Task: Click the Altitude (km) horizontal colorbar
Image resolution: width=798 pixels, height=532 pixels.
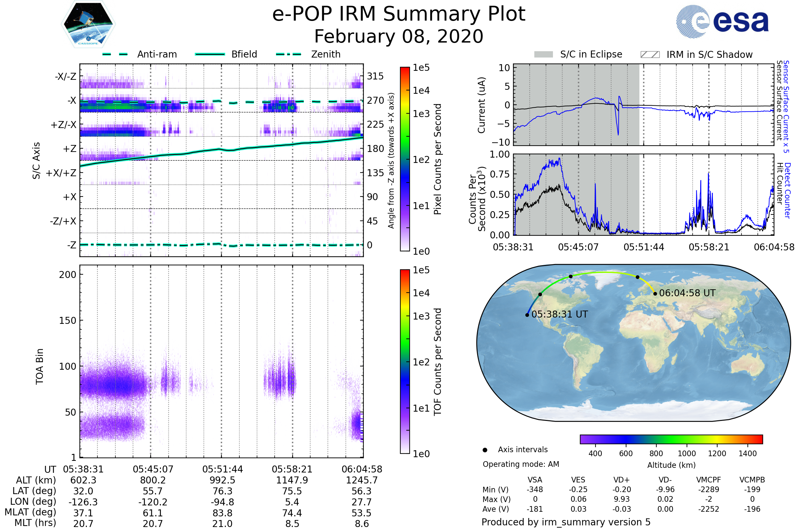Action: pyautogui.click(x=671, y=439)
